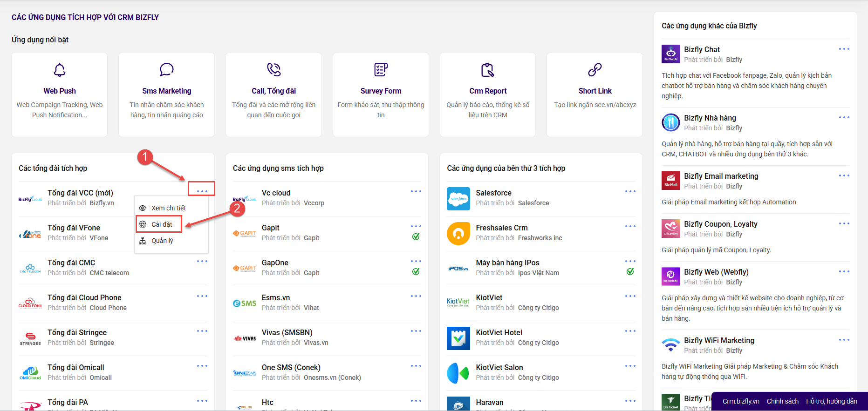Click the Sms Marketing speech bubble icon
This screenshot has width=868, height=411.
click(167, 70)
